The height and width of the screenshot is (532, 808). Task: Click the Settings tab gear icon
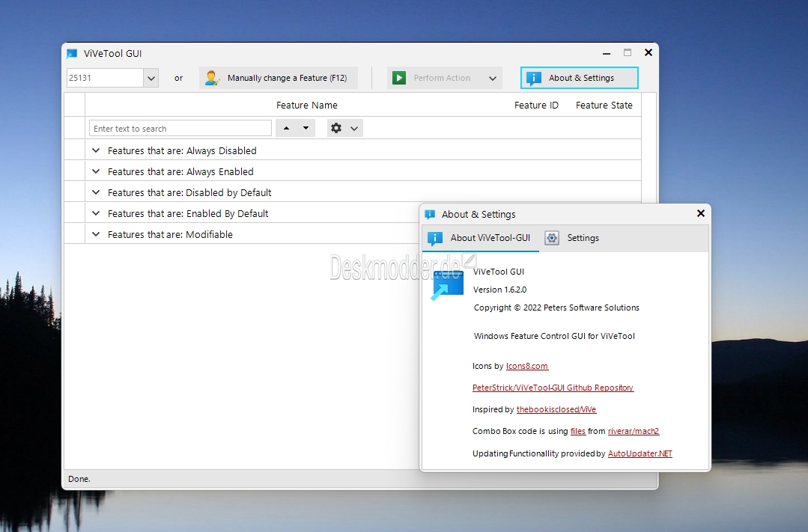point(552,238)
